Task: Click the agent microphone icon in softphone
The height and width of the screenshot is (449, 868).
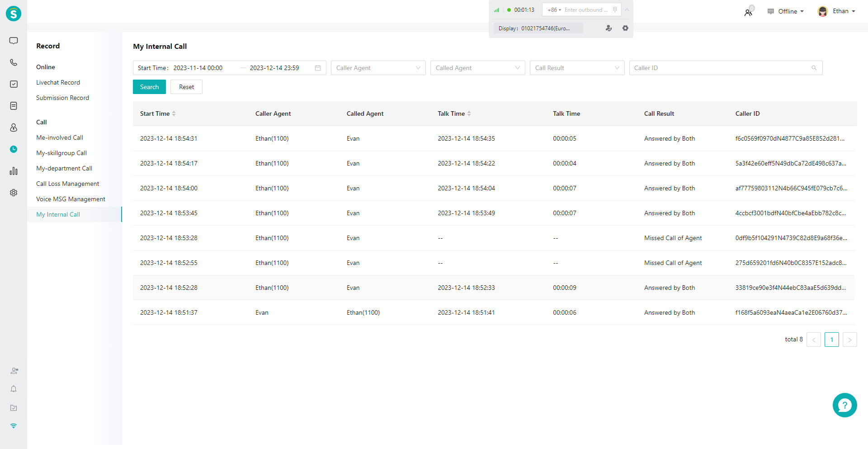Action: tap(609, 28)
